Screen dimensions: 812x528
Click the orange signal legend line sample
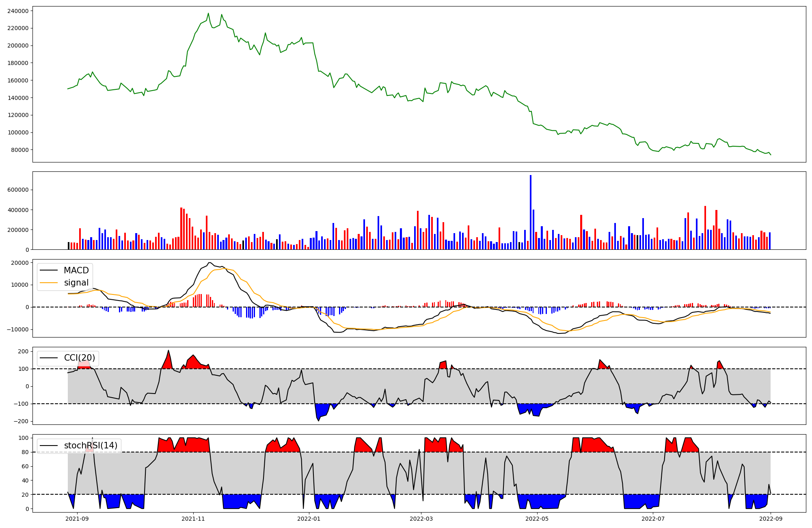50,283
